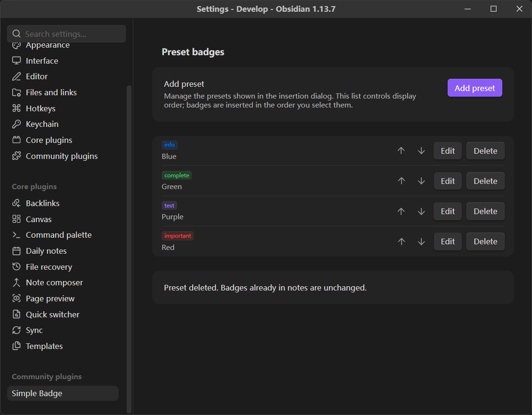Image resolution: width=532 pixels, height=415 pixels.
Task: Click the Keychain key icon
Action: (16, 124)
